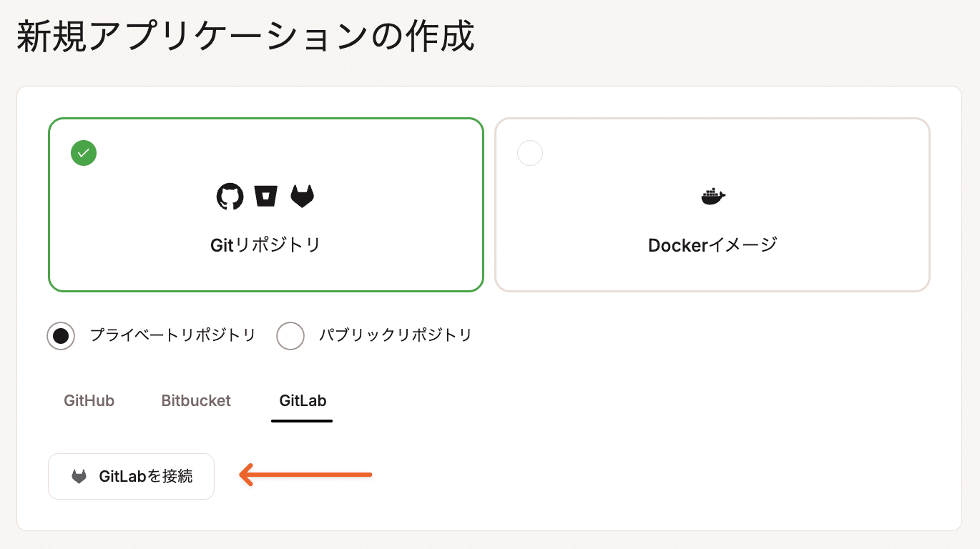This screenshot has width=980, height=549.
Task: Click the Bitbucket bucket icon above Gitリポジトリ
Action: [266, 196]
